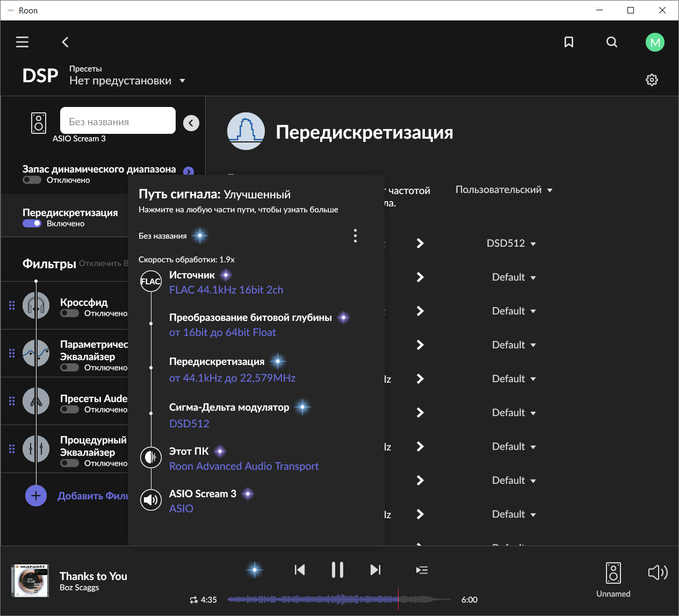
Task: Pause the current track
Action: tap(337, 570)
